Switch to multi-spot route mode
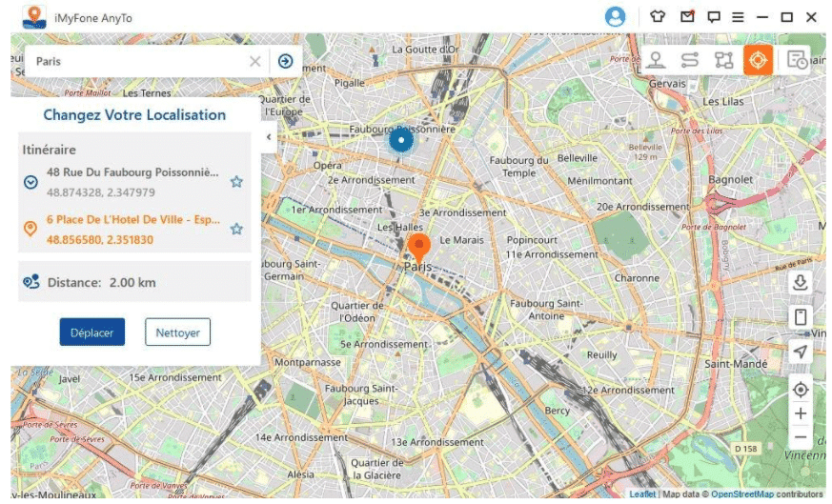Image resolution: width=832 pixels, height=504 pixels. point(724,60)
